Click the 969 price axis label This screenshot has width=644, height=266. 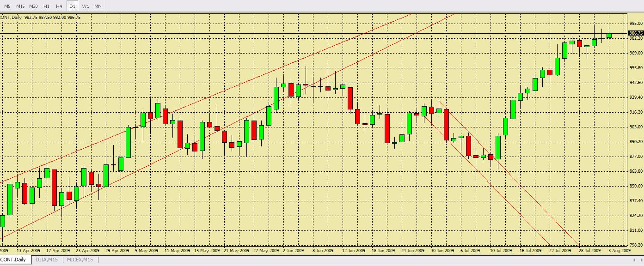636,53
